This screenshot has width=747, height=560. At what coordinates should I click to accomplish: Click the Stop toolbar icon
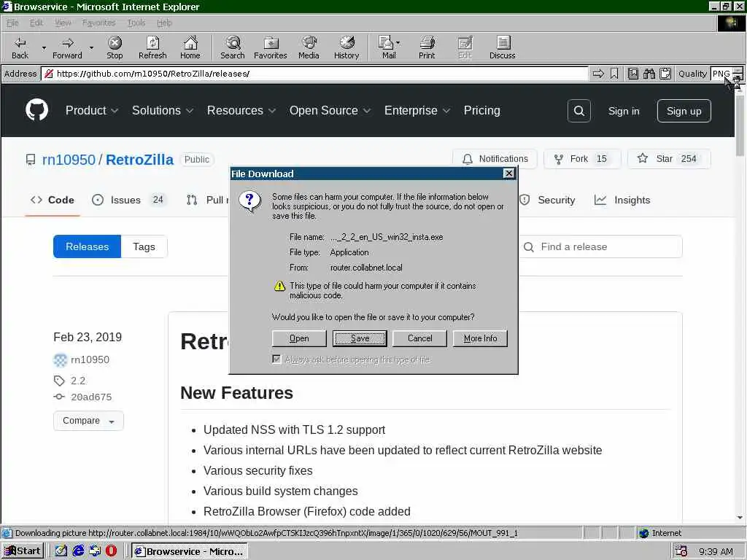tap(115, 47)
